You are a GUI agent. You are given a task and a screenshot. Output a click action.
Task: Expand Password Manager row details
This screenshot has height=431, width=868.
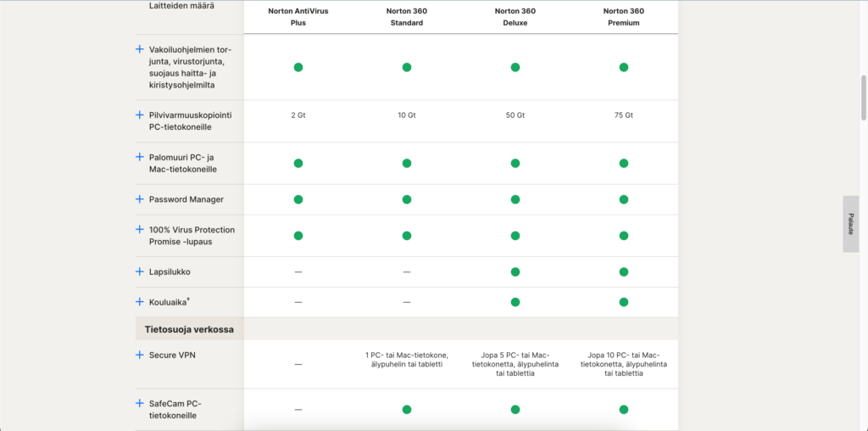(x=140, y=199)
